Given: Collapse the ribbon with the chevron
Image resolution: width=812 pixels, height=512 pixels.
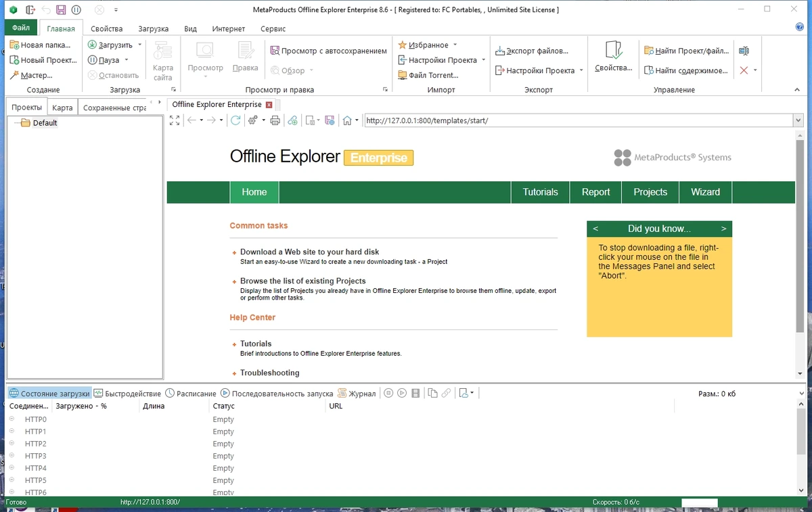Looking at the screenshot, I should 798,89.
